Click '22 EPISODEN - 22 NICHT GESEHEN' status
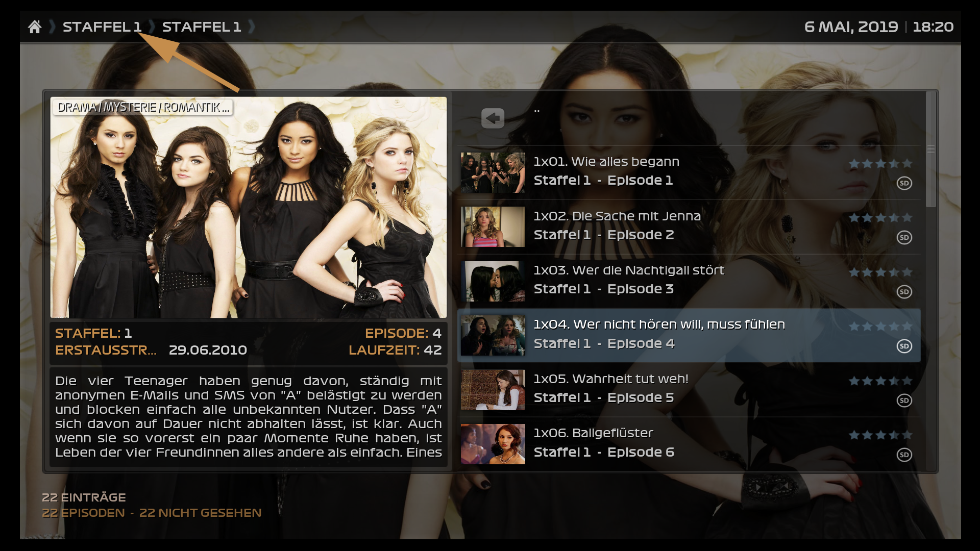Image resolution: width=980 pixels, height=551 pixels. 152,513
